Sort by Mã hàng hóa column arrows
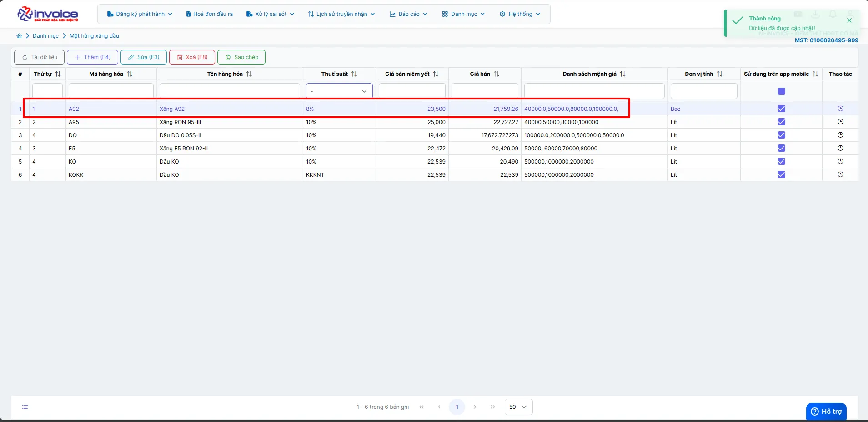The height and width of the screenshot is (422, 868). (x=130, y=74)
